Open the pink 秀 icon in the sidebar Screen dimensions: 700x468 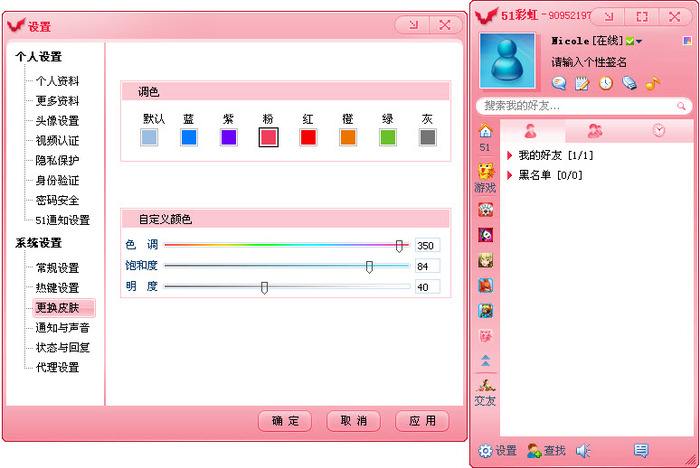click(x=486, y=336)
